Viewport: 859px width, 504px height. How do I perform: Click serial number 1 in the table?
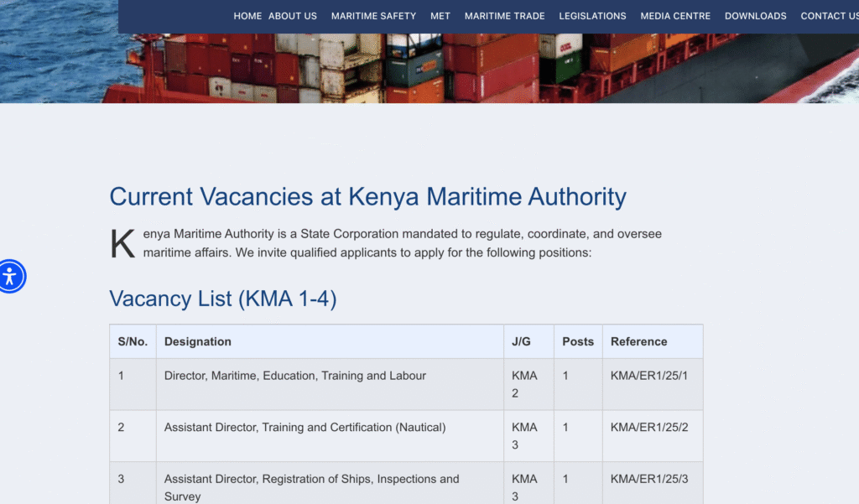click(x=121, y=376)
